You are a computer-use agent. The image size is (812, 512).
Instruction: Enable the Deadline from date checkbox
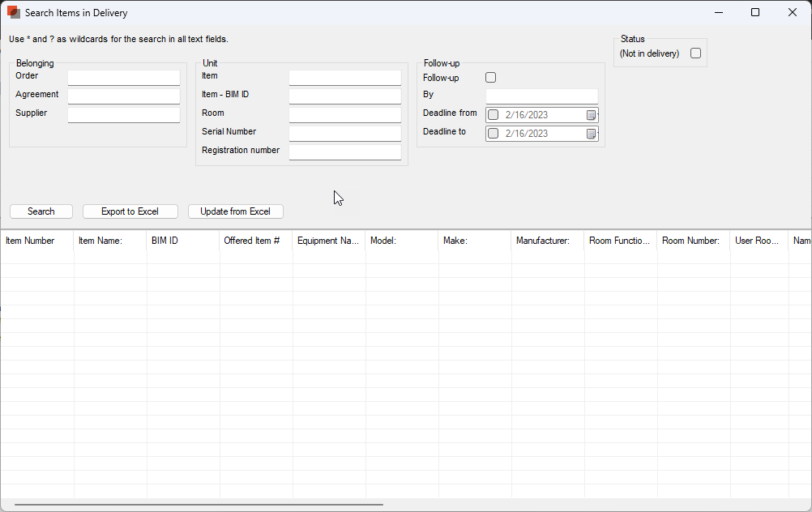pos(494,115)
